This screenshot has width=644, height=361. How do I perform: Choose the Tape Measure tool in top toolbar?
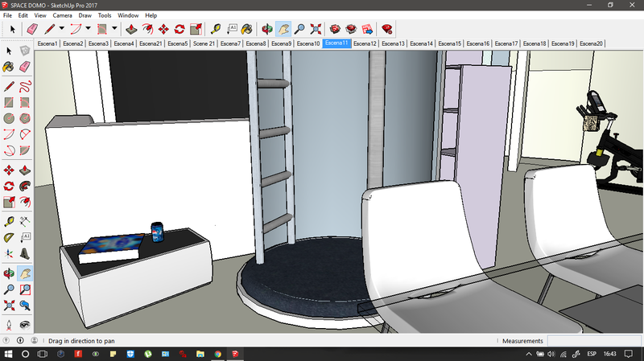click(217, 29)
